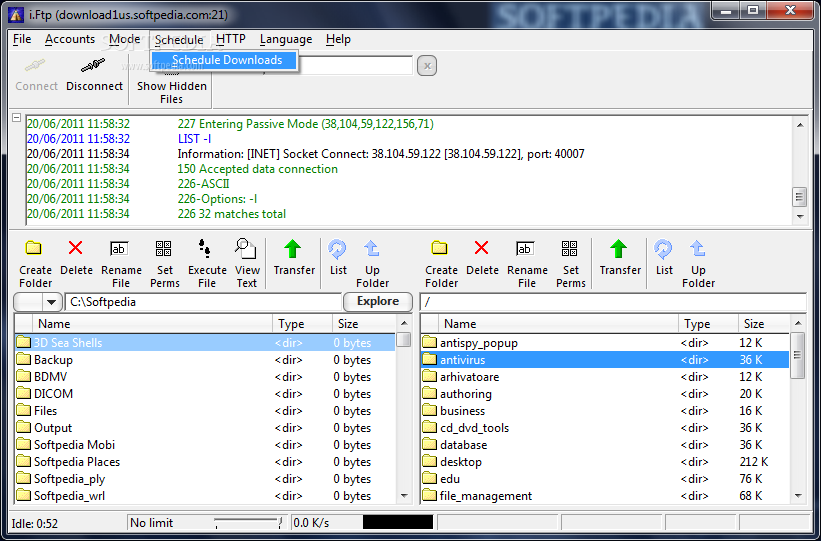Click the '226 32 matches total' log line
Image resolution: width=821 pixels, height=541 pixels.
(x=232, y=214)
